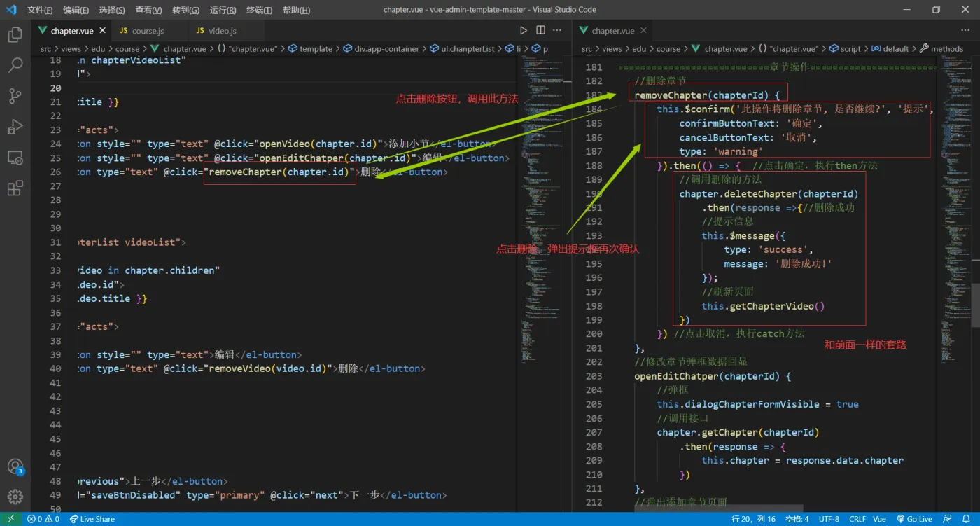Go to line via 行 20, 列 16
Image resolution: width=980 pixels, height=526 pixels.
pos(753,519)
